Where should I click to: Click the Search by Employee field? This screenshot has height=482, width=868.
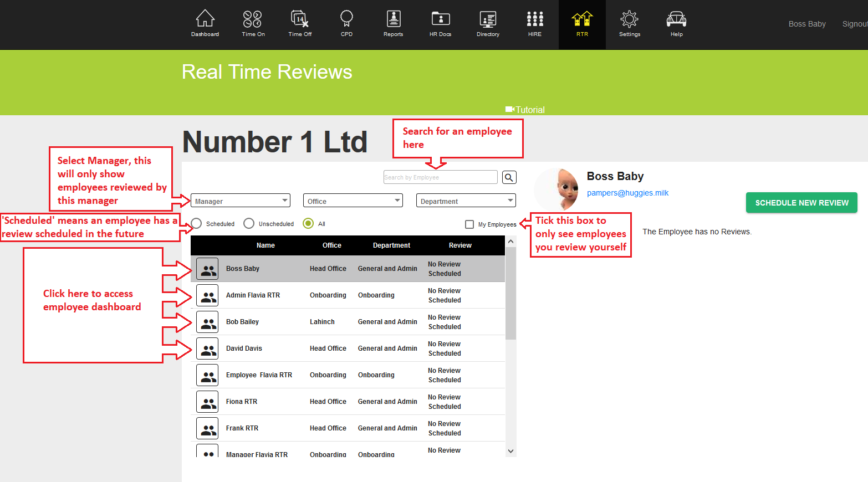click(440, 177)
